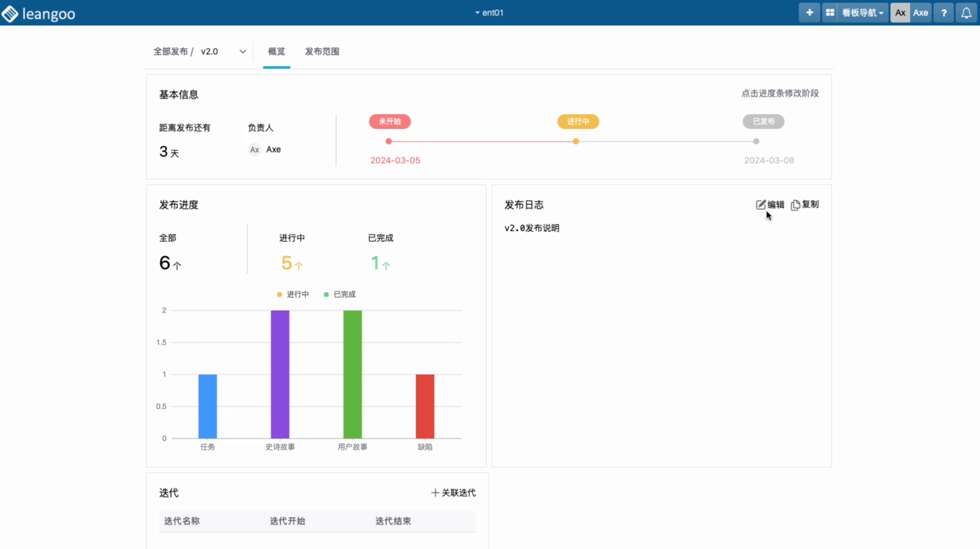The height and width of the screenshot is (549, 980).
Task: Open the notifications bell
Action: [966, 13]
